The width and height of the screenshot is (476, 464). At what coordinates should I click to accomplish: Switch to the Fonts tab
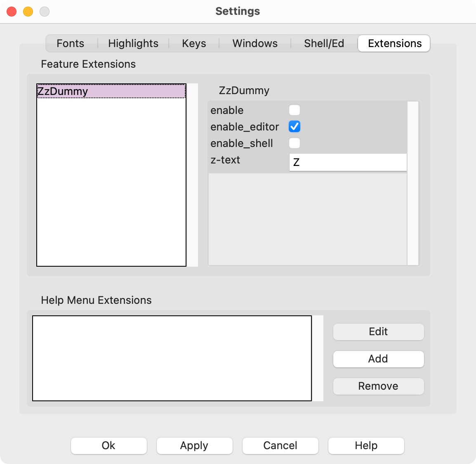click(x=70, y=43)
